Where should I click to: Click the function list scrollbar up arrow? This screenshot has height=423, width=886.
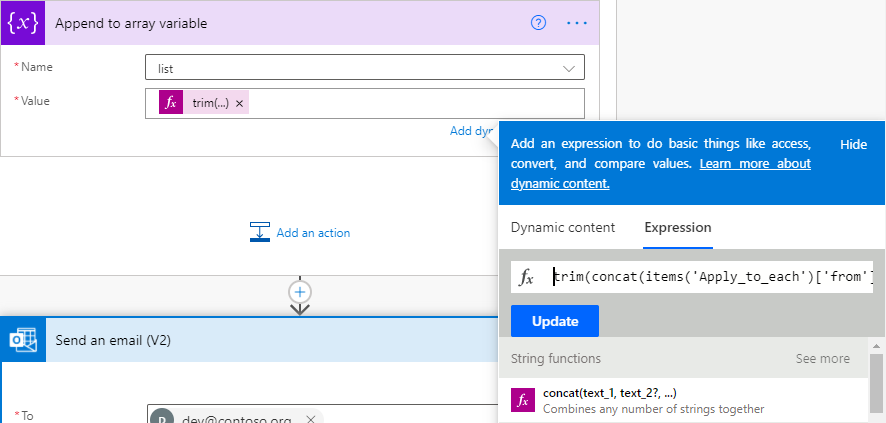[876, 345]
